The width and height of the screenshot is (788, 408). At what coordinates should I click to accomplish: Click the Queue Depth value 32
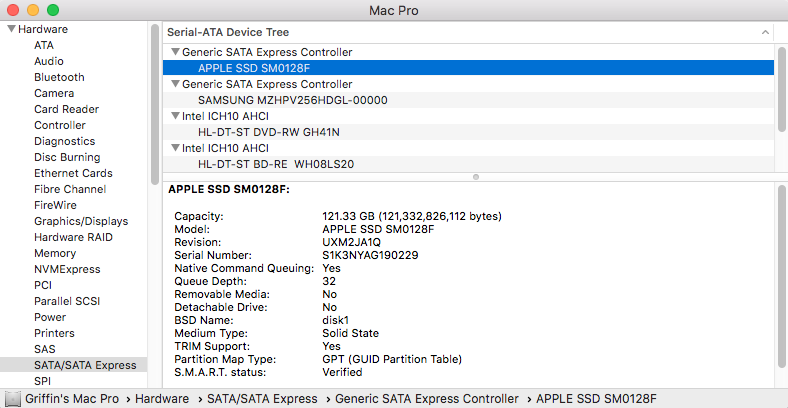(x=329, y=281)
